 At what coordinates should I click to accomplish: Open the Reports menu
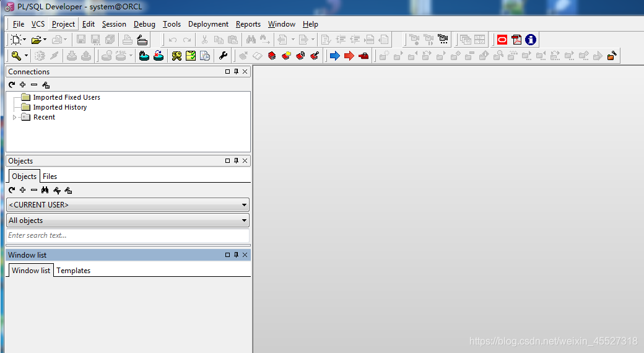(x=248, y=24)
